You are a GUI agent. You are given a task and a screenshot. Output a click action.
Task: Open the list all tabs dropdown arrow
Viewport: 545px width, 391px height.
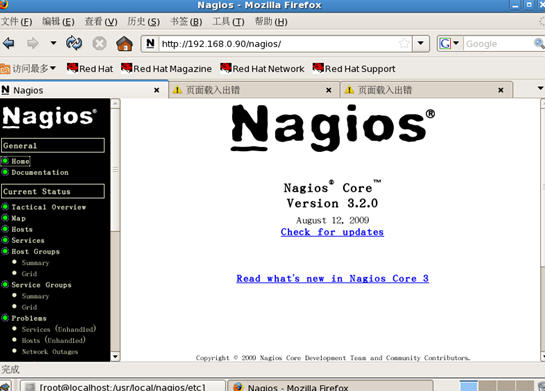[x=540, y=88]
